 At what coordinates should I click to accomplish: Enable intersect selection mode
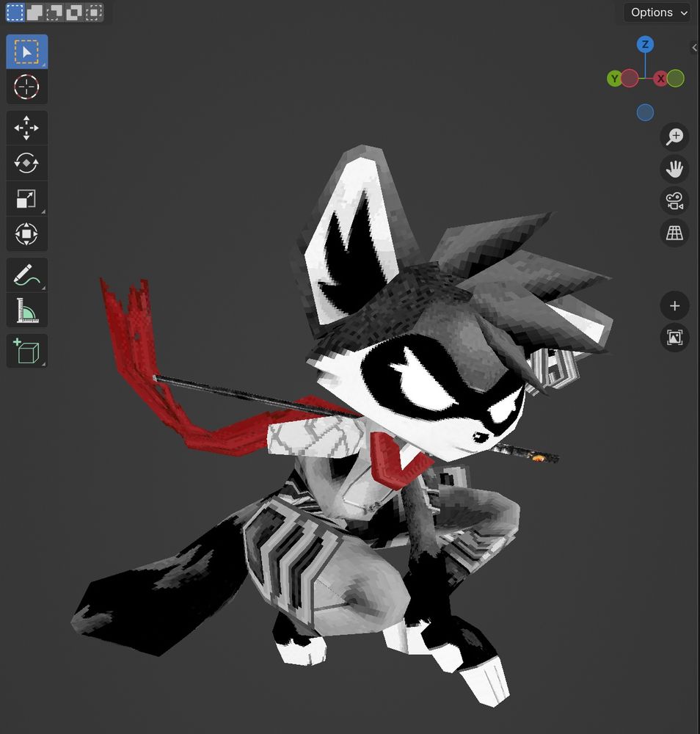[x=94, y=12]
